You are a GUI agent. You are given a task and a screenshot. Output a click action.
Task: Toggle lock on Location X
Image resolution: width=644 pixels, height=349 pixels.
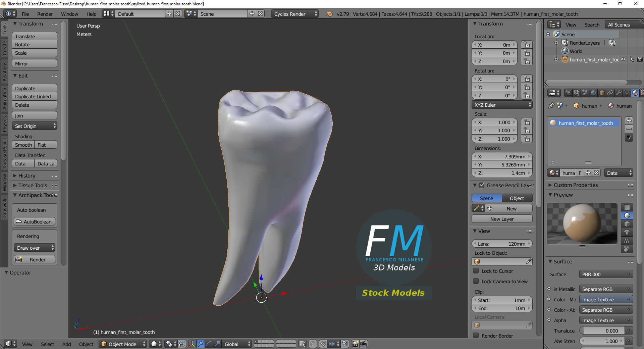pos(527,45)
